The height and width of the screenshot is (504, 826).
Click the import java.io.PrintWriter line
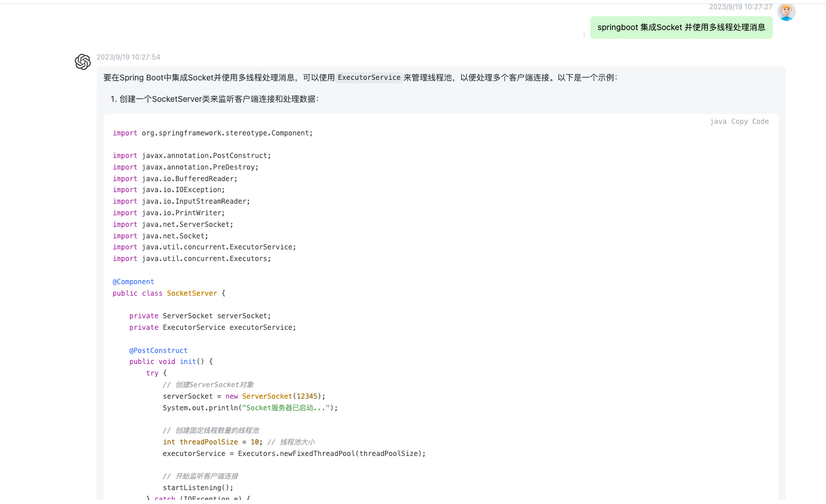[x=169, y=213]
